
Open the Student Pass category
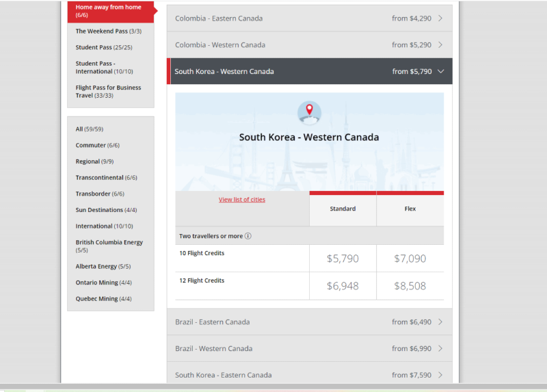(x=103, y=48)
